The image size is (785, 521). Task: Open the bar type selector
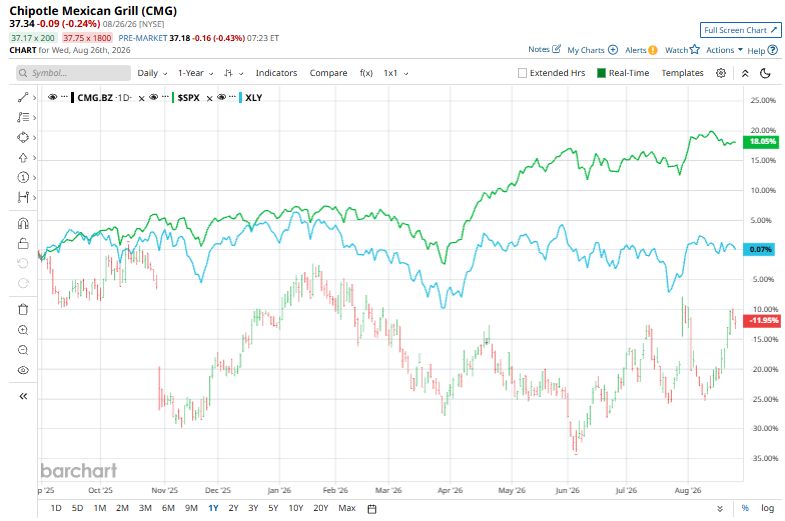point(233,73)
